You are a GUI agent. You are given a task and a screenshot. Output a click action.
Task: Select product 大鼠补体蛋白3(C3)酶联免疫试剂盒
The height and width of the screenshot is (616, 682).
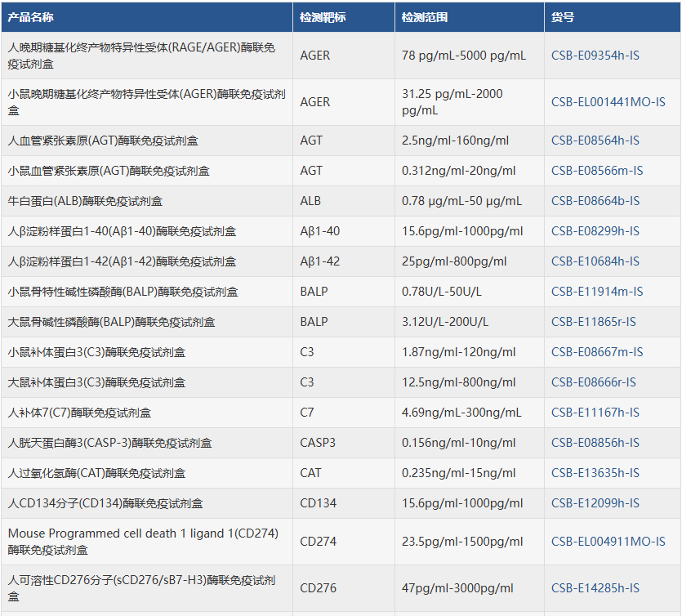(96, 383)
